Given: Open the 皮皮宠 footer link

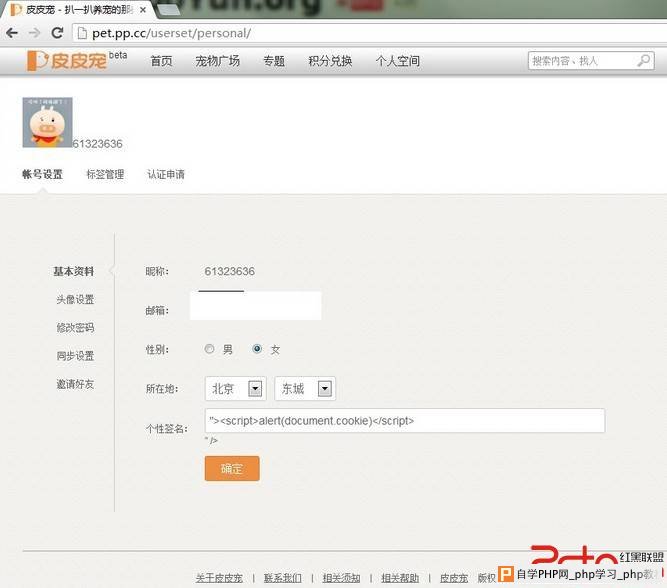Looking at the screenshot, I should pos(454,578).
